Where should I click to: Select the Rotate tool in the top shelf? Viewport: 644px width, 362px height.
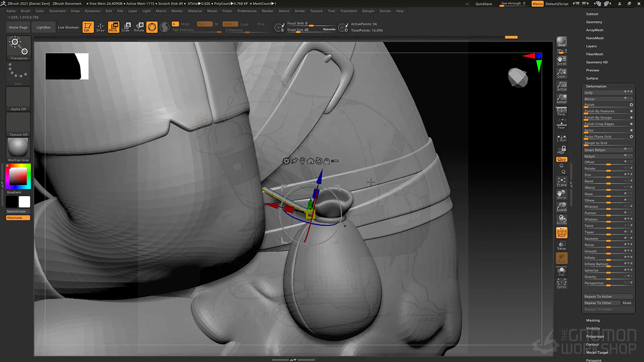(139, 27)
